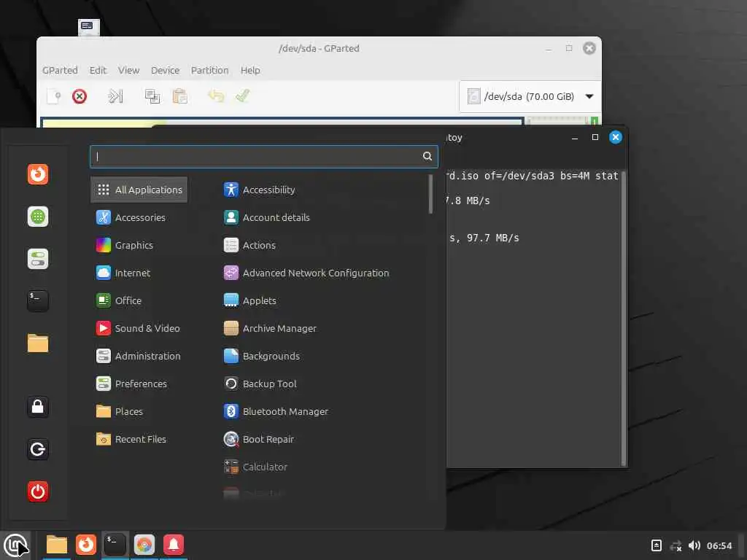This screenshot has width=747, height=560.
Task: Open the volume tray icon
Action: 694,545
